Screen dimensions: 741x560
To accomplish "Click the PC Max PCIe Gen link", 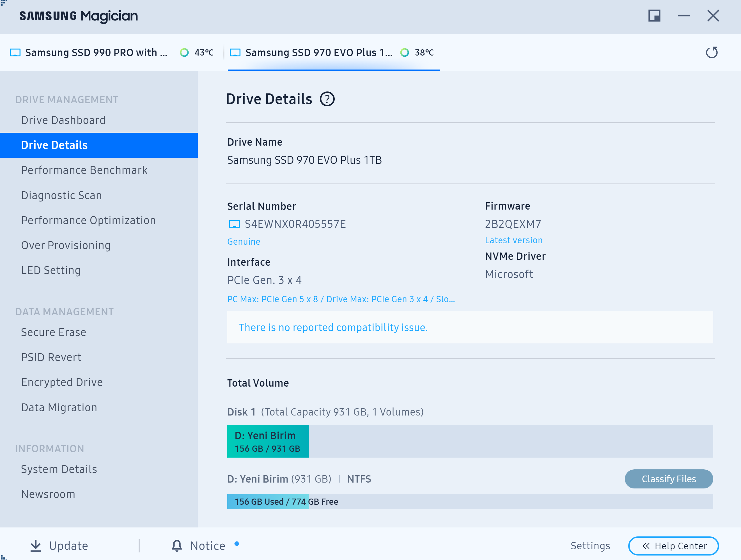I will [x=341, y=299].
